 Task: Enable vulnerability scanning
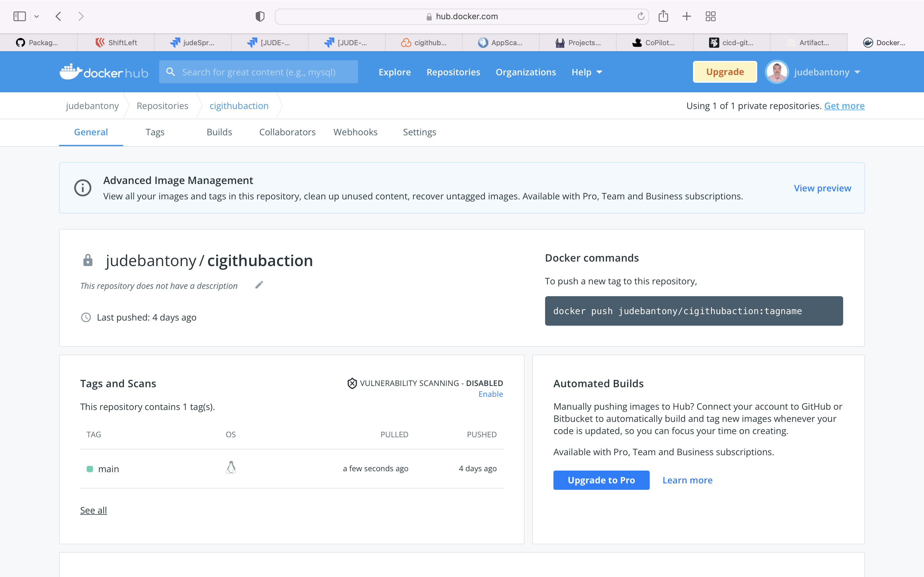(490, 394)
